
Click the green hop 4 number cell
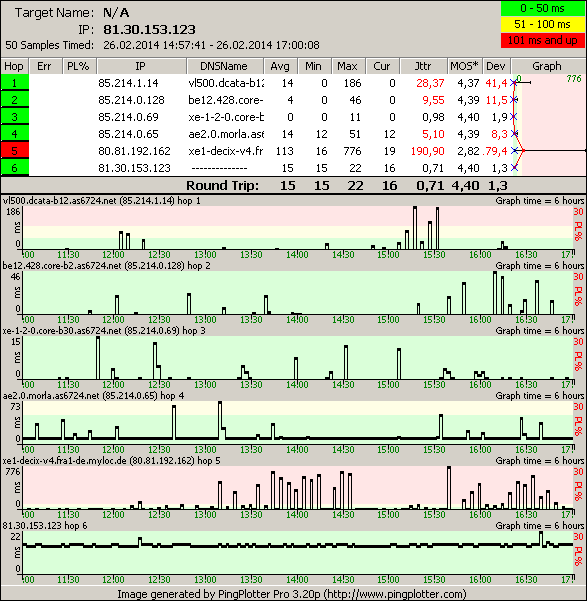coord(15,133)
